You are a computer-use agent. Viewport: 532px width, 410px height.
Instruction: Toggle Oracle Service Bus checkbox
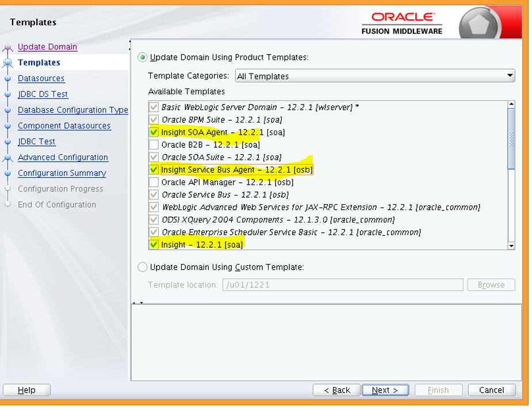pos(154,195)
